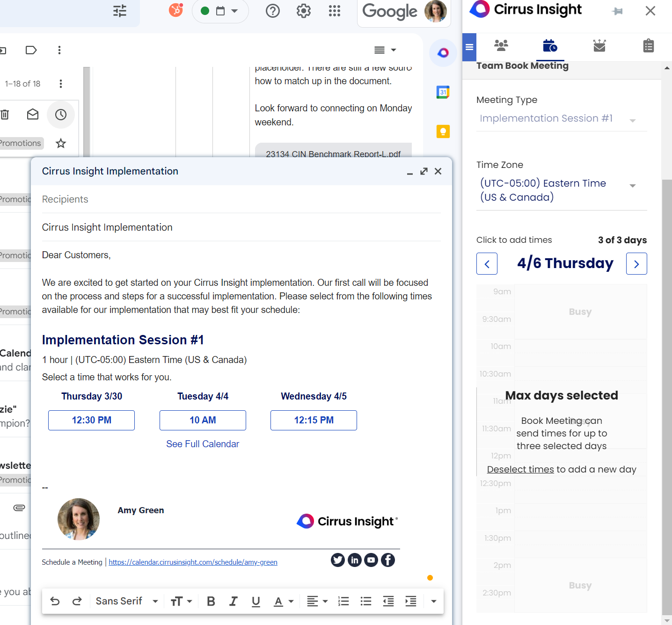Toggle underline formatting
Screen dimensions: 672x625
tap(256, 601)
